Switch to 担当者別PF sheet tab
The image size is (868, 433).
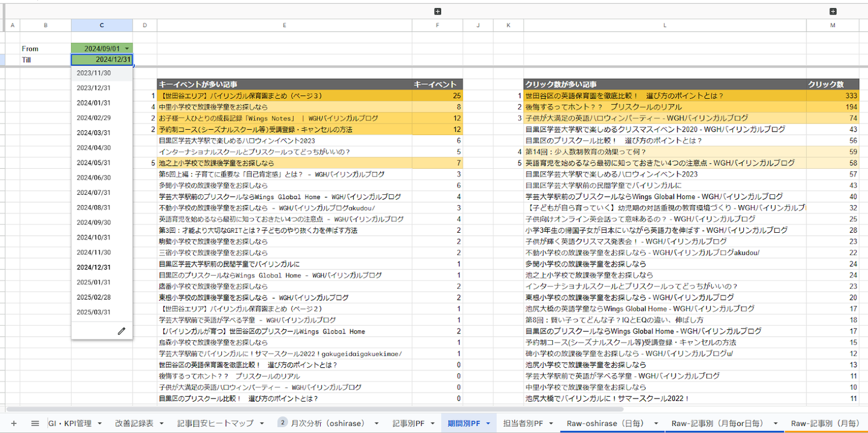click(523, 423)
